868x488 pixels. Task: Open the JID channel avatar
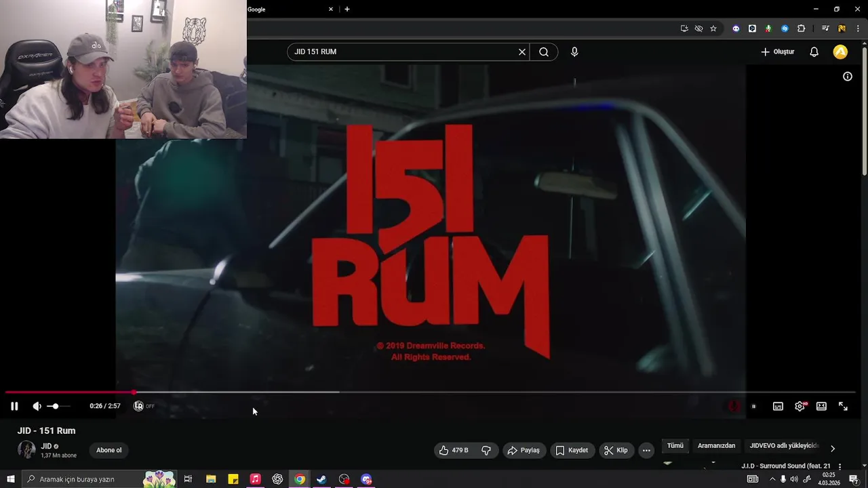click(x=26, y=450)
